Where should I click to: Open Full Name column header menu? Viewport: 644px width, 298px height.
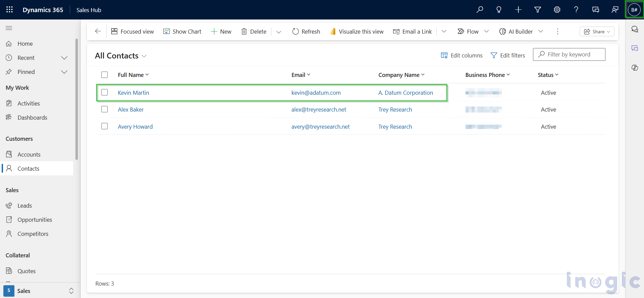click(x=133, y=75)
